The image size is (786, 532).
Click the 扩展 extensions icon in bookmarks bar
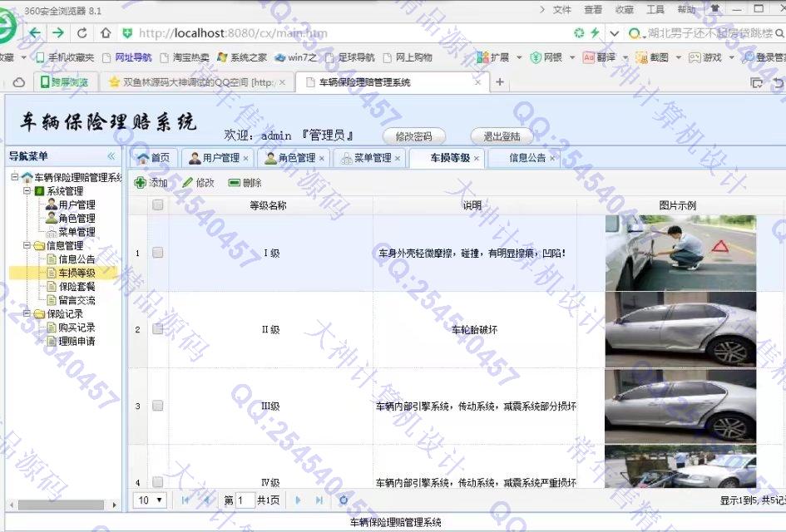(482, 57)
